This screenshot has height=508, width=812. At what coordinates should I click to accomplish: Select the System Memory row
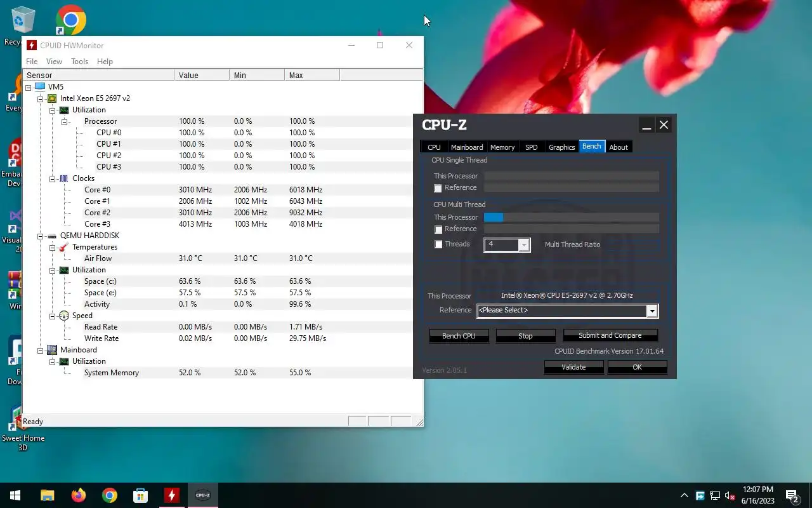223,373
